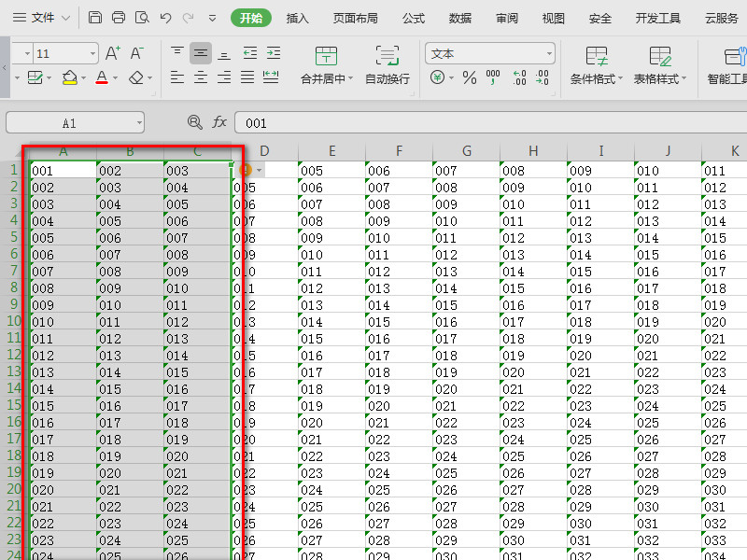The width and height of the screenshot is (747, 560).
Task: Expand the eraser clear dropdown arrow
Action: pos(149,77)
